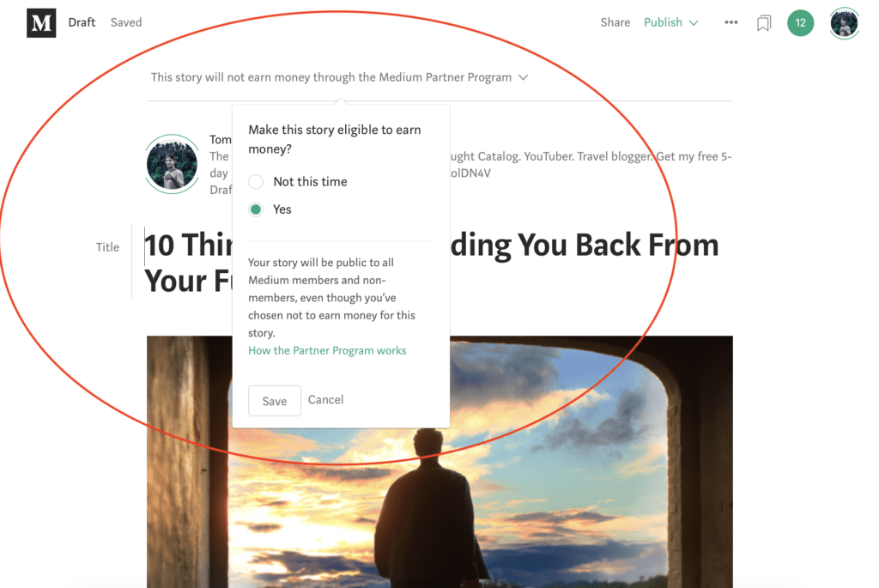Click the Save button in popup
879x588 pixels.
(x=275, y=401)
